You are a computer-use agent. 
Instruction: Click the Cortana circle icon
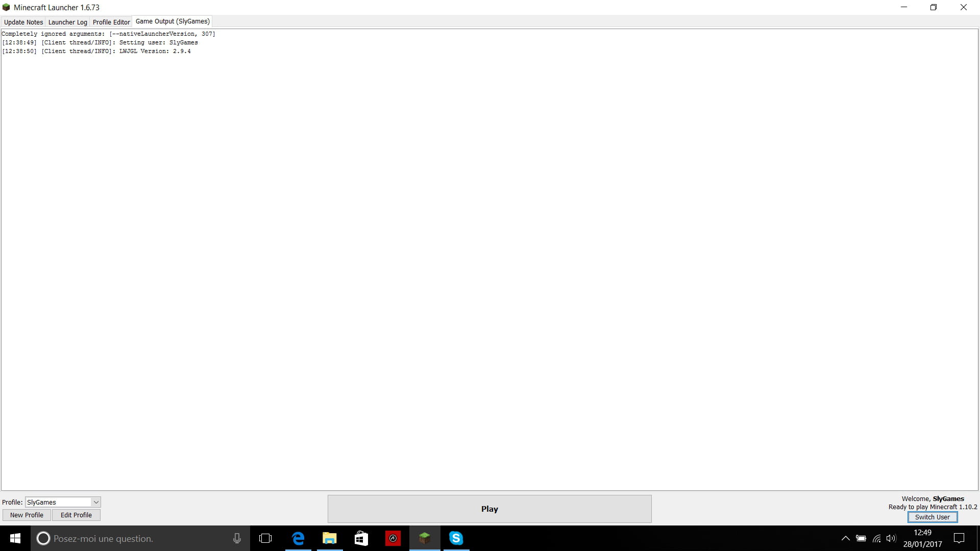tap(43, 538)
